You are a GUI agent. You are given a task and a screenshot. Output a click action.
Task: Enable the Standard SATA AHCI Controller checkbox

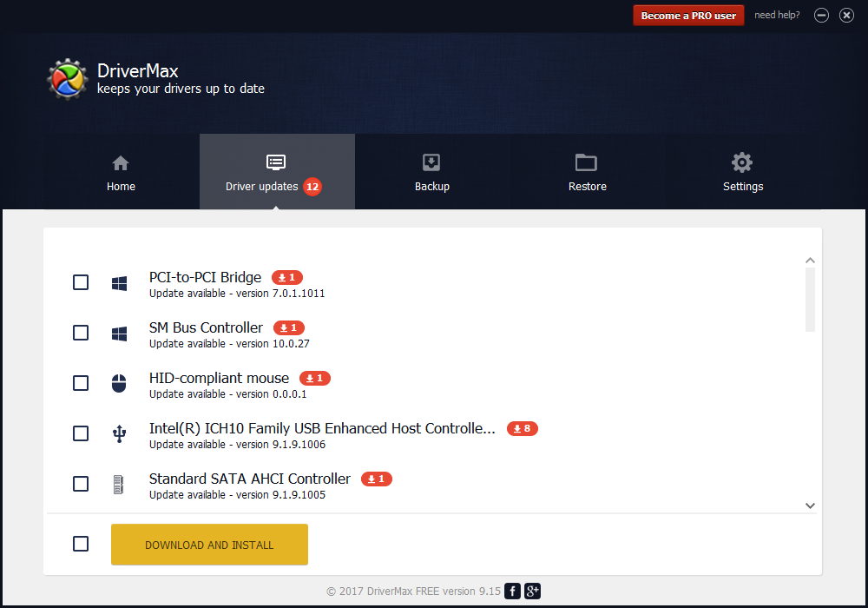coord(81,484)
